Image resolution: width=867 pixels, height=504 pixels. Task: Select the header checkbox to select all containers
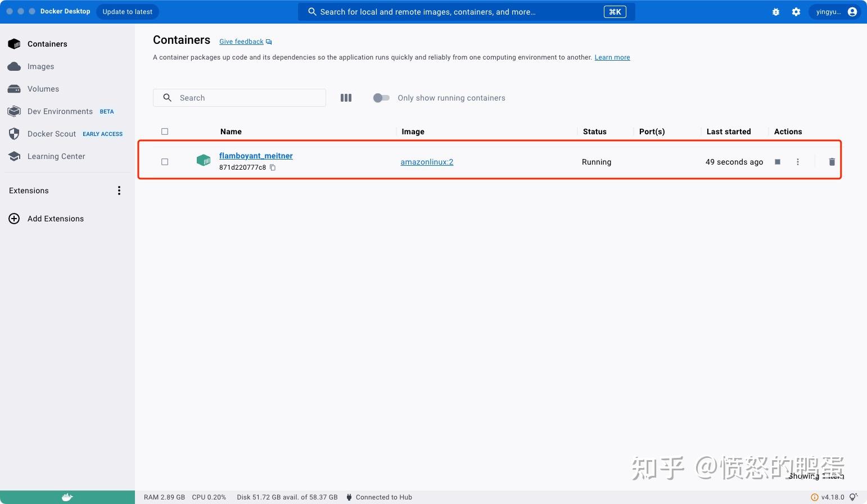click(x=165, y=131)
